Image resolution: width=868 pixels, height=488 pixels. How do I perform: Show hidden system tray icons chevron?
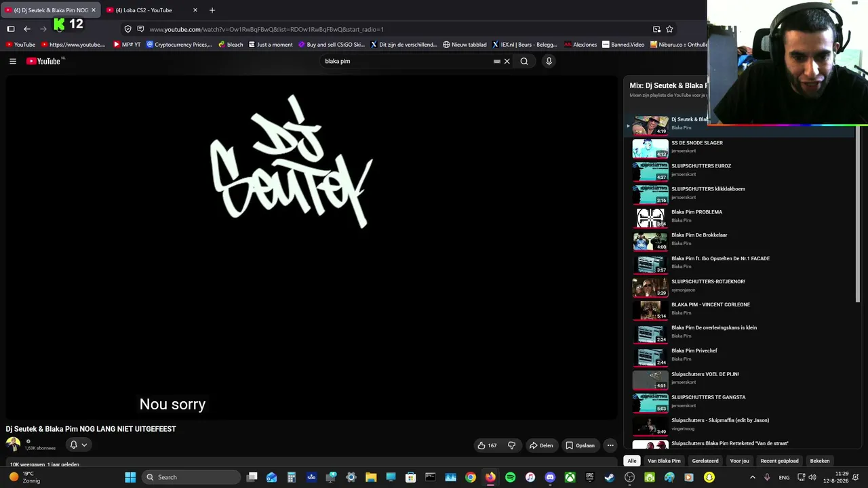click(x=752, y=477)
